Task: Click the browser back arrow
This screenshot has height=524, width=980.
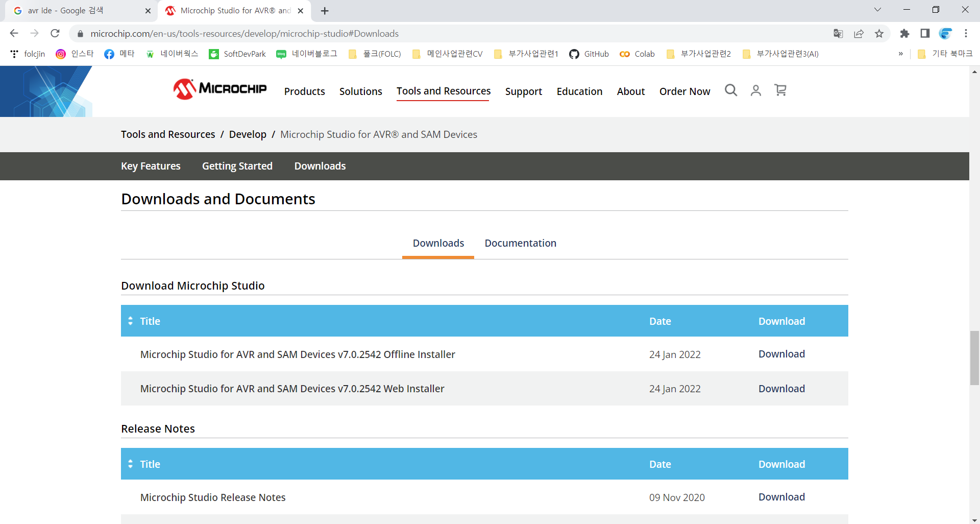Action: (x=14, y=33)
